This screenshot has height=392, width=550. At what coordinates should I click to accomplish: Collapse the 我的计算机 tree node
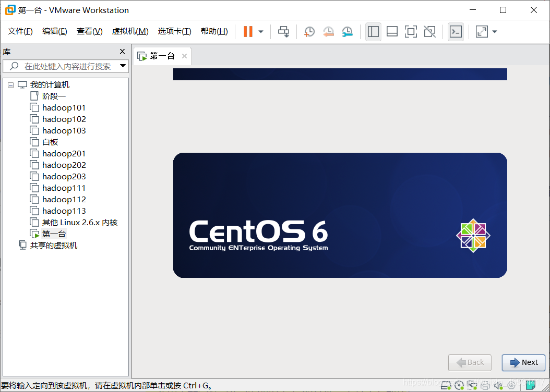[11, 85]
